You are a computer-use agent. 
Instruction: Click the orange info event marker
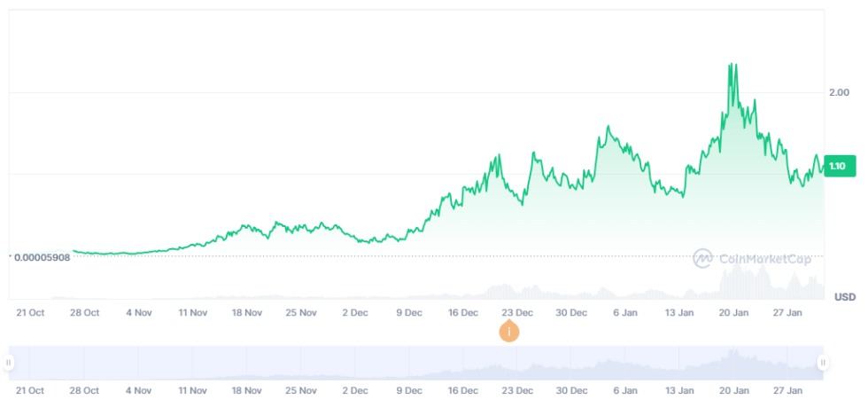coord(509,332)
